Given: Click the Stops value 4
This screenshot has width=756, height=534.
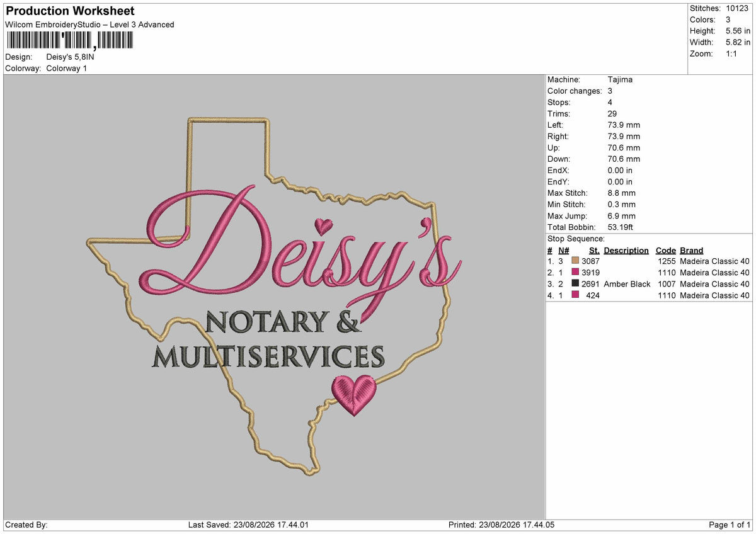Looking at the screenshot, I should (x=610, y=102).
